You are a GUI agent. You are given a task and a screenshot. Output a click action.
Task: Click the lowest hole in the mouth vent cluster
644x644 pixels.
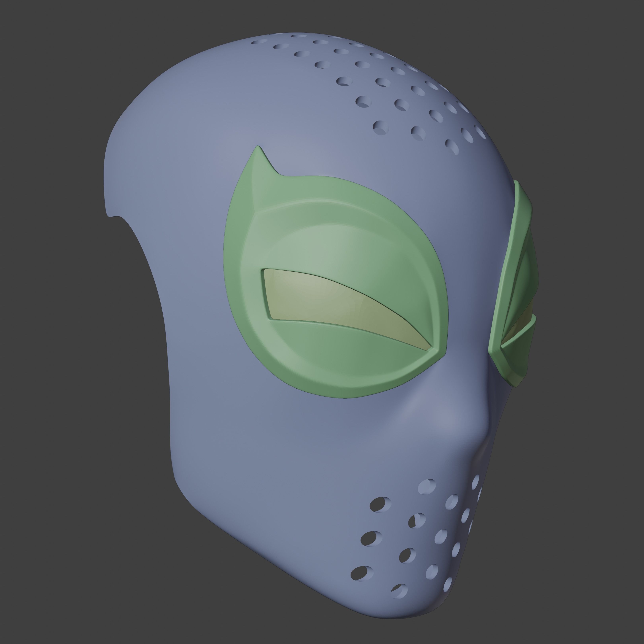[399, 591]
